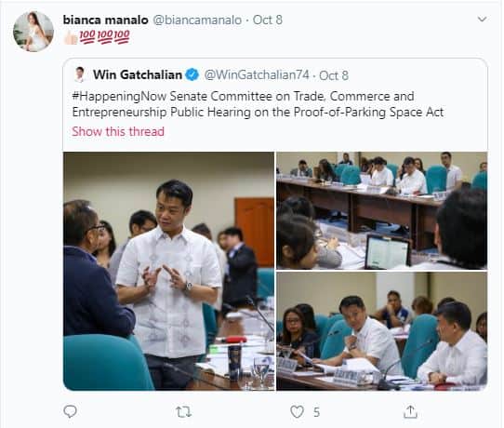
Task: Open bottom-right photo of seated officials
Action: [382, 331]
